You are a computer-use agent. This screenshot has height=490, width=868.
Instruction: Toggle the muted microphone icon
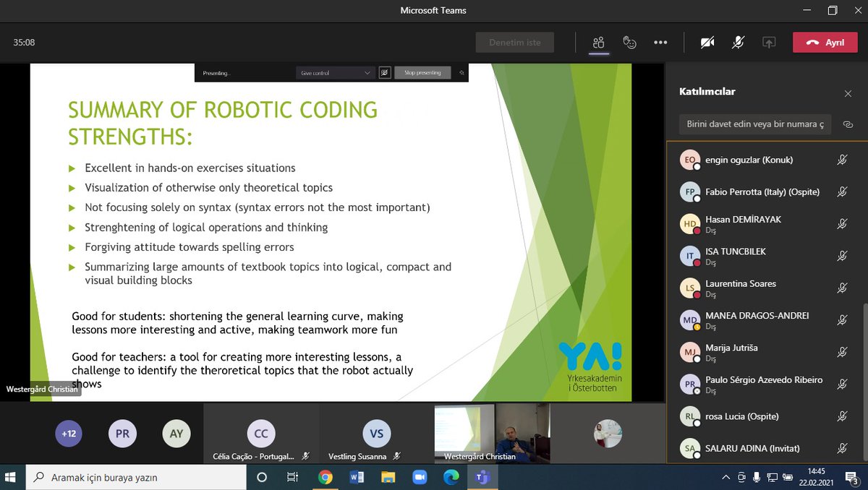pos(738,43)
